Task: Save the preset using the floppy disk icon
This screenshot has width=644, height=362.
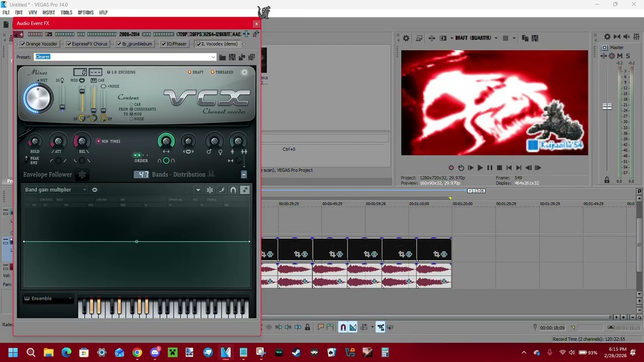Action: (232, 57)
